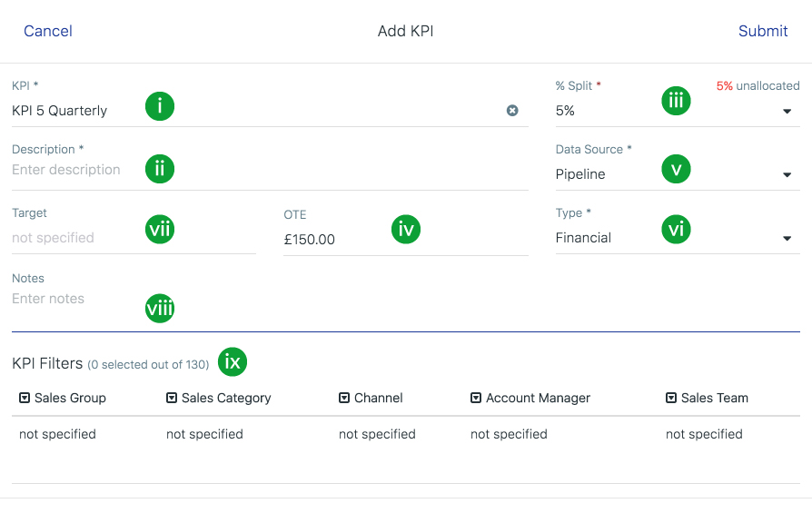This screenshot has width=812, height=523.
Task: Submit the Add KPI form
Action: [763, 31]
